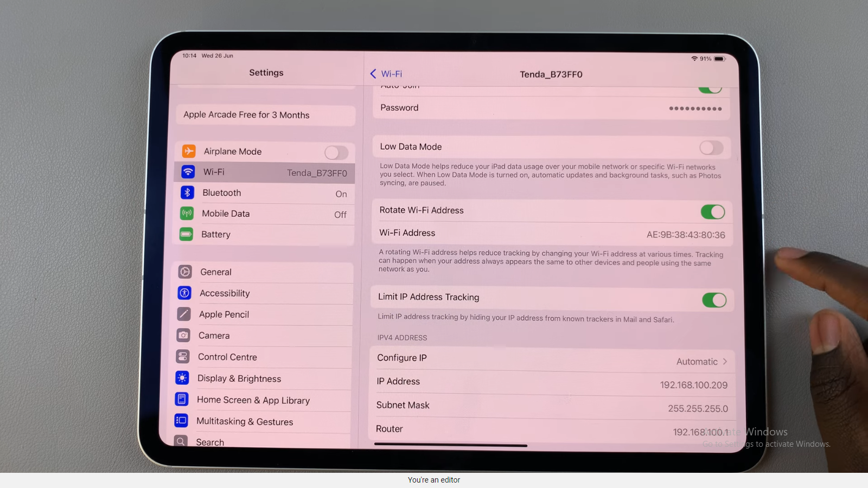Tap the Tenda_B73FF0 page title
868x488 pixels.
[551, 74]
